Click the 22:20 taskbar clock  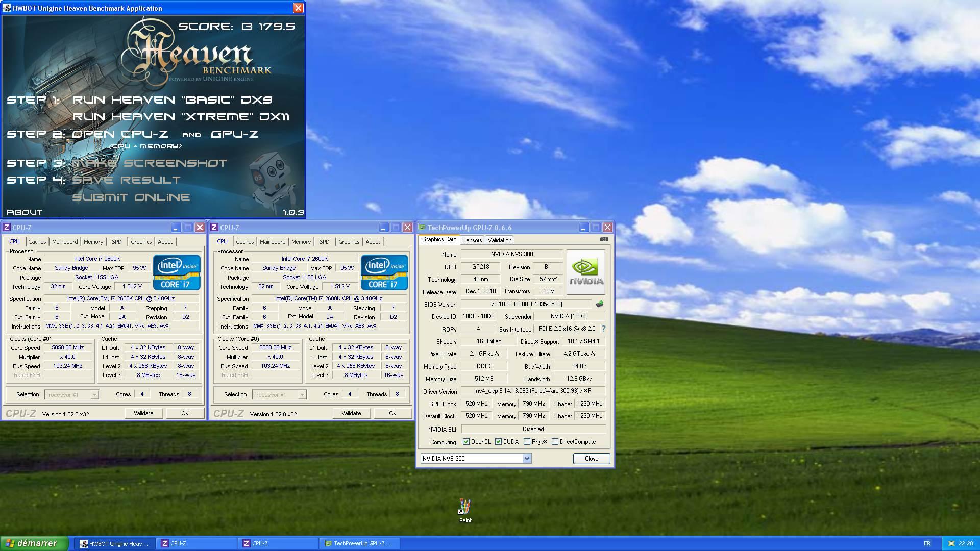pyautogui.click(x=966, y=543)
